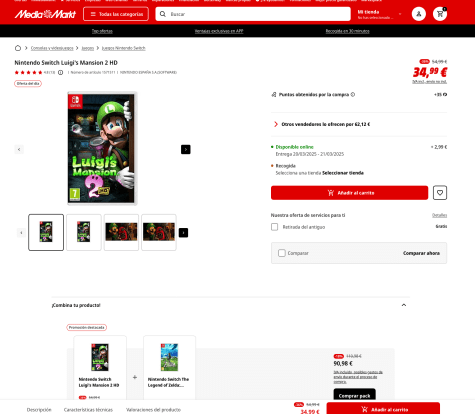Show next main product image arrow

point(186,149)
